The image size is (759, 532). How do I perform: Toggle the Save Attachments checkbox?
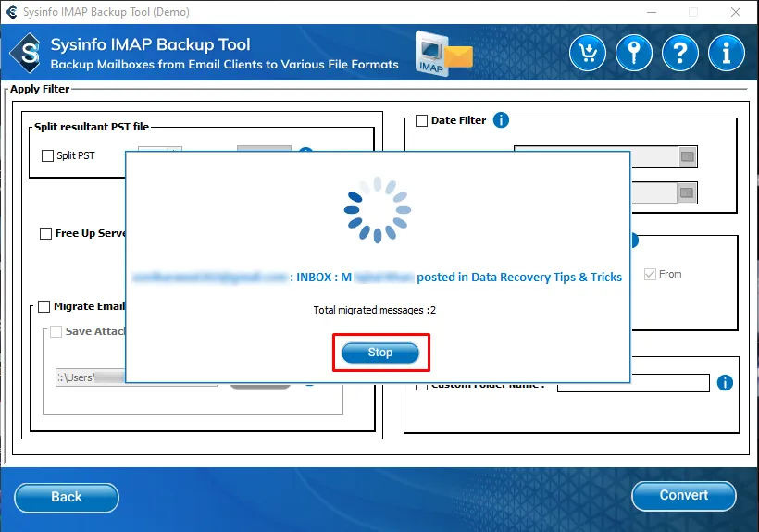click(x=56, y=332)
